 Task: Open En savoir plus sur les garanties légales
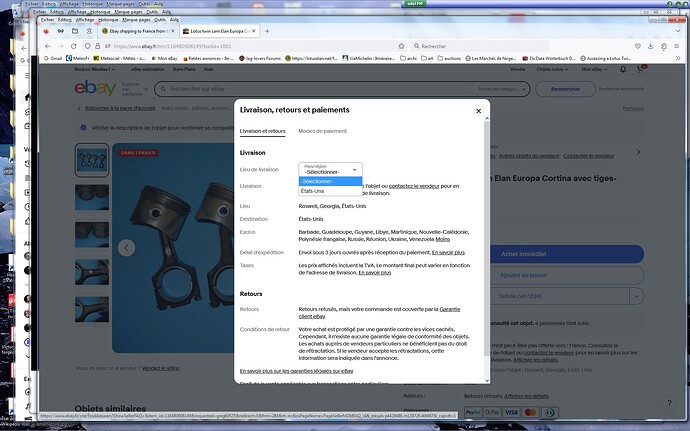(297, 371)
